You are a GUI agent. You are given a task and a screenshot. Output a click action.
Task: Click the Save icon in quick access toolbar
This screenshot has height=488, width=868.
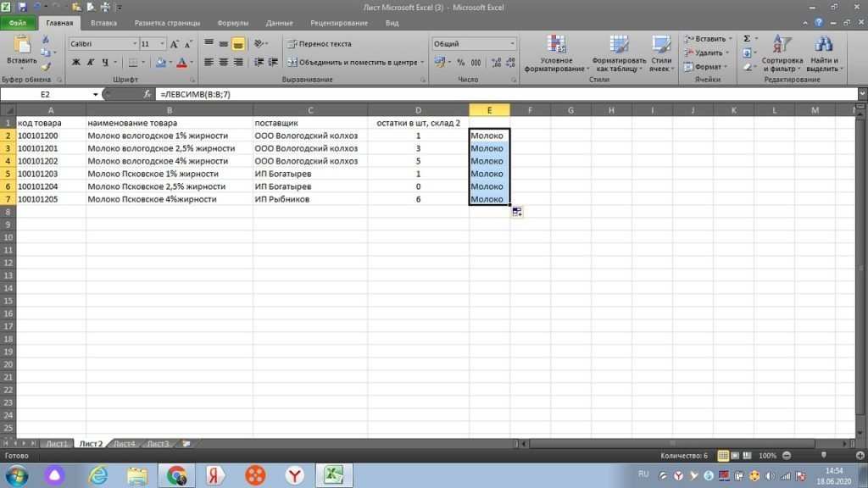click(22, 7)
